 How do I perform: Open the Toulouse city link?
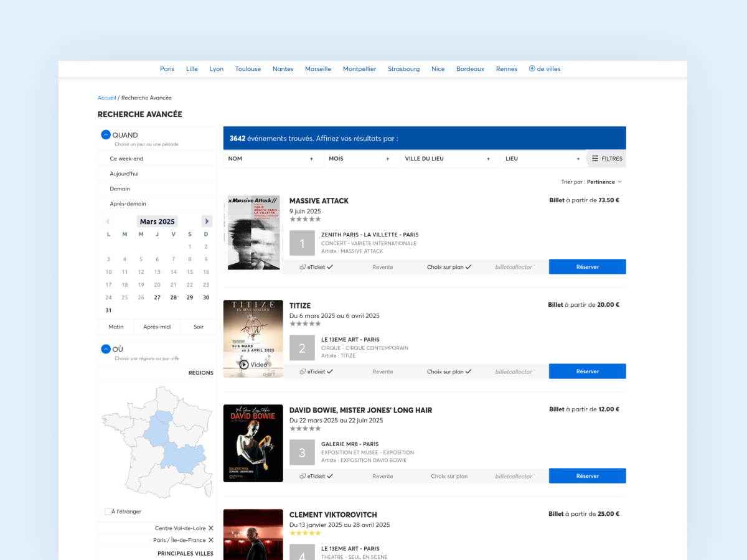[248, 69]
